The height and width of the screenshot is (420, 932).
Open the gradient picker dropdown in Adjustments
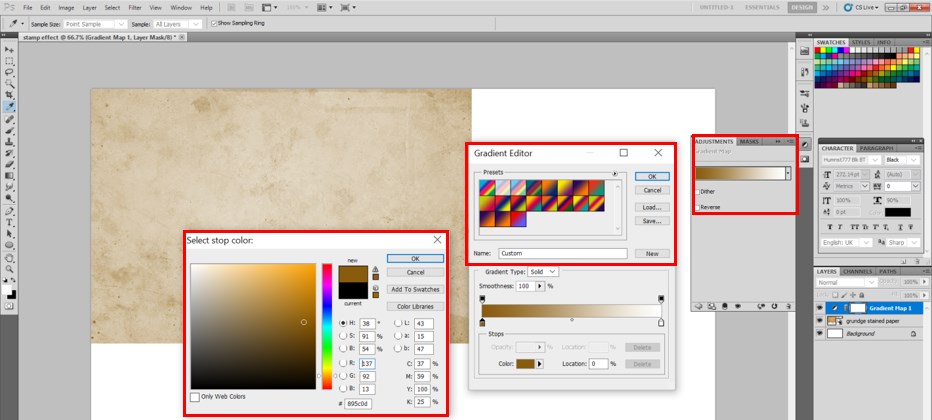788,173
